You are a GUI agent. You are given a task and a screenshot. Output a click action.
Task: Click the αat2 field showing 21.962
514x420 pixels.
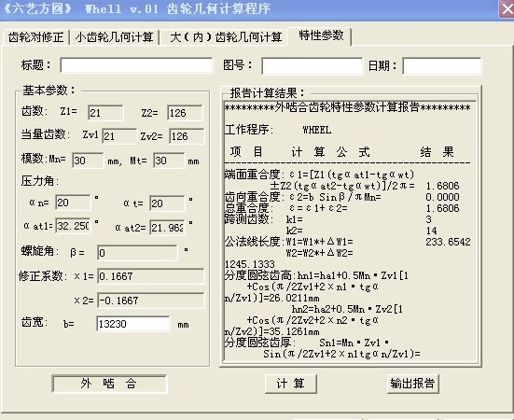(x=167, y=227)
